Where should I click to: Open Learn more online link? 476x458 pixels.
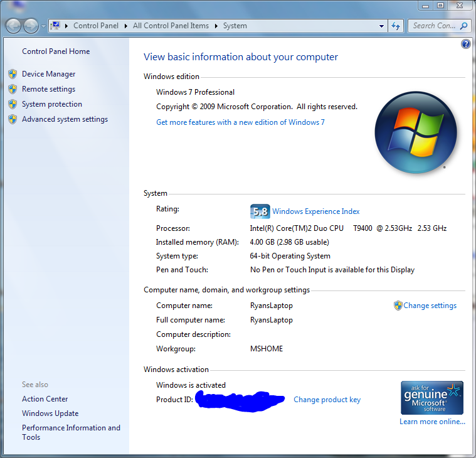pyautogui.click(x=432, y=422)
